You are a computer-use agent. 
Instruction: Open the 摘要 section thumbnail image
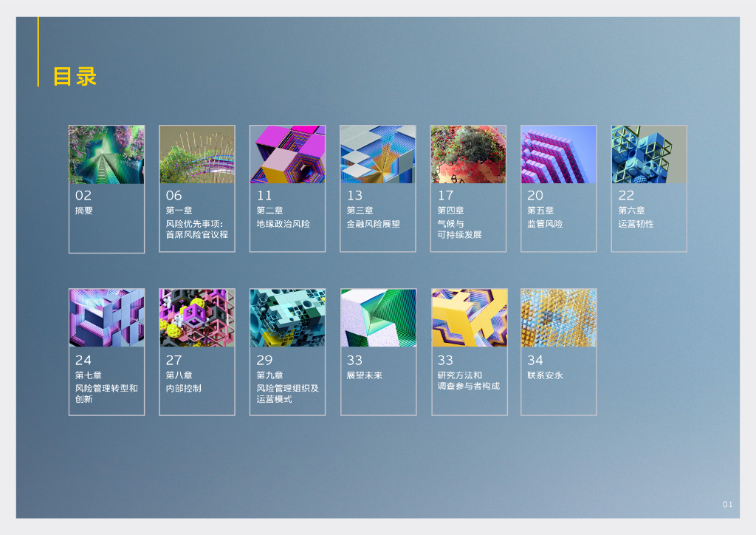tap(106, 154)
